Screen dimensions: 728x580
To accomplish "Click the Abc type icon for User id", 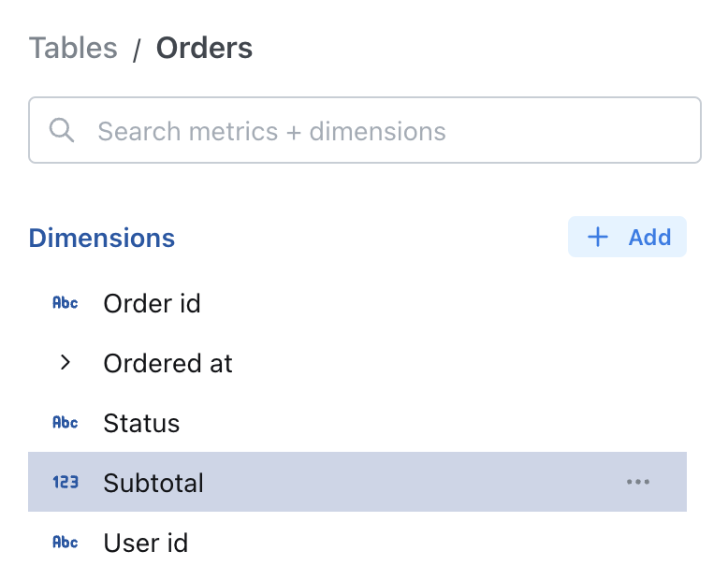I will 66,543.
